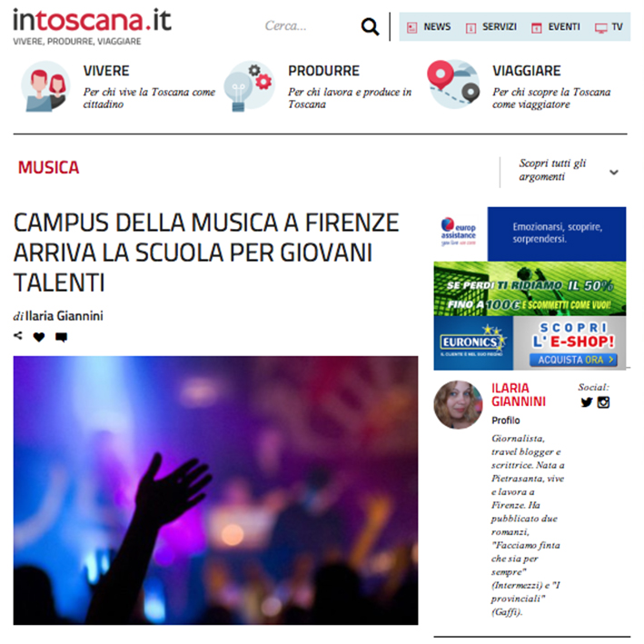Like the article with the heart icon
Viewport: 644px width, 644px height.
click(39, 337)
